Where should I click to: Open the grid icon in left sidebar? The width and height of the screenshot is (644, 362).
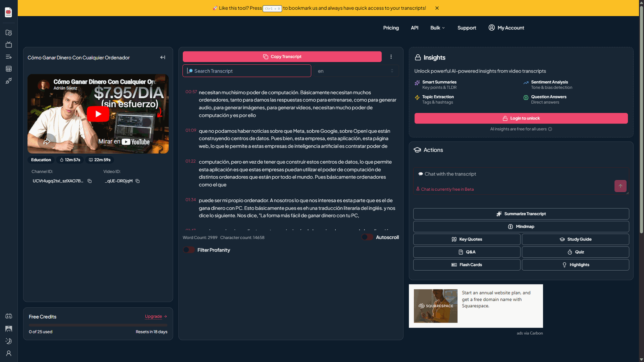[8, 69]
